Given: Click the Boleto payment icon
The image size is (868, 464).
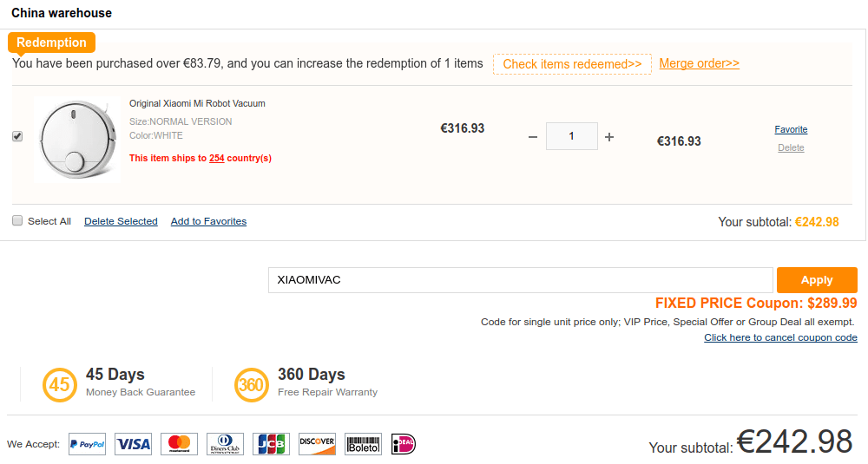Looking at the screenshot, I should (x=363, y=444).
